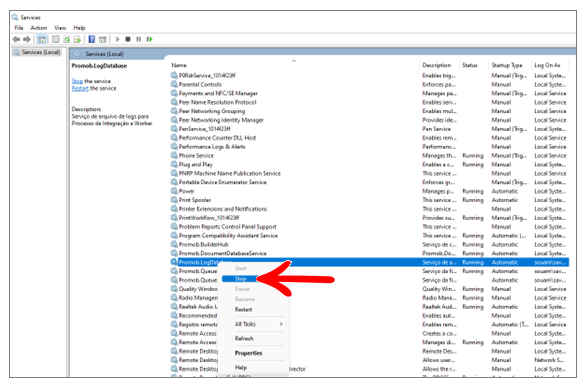585x391 pixels.
Task: Click gear icon beside Peer Networking Grouping
Action: (x=174, y=111)
